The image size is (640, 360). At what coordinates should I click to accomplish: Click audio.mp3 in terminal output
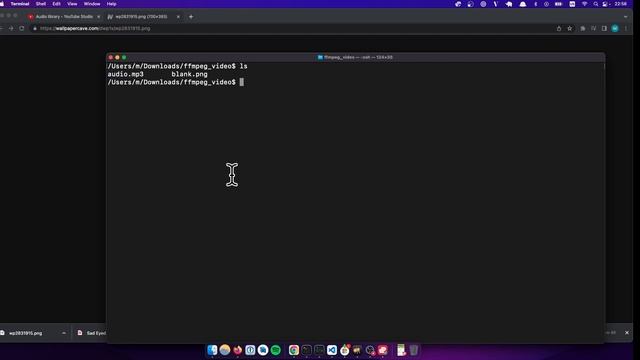[126, 74]
